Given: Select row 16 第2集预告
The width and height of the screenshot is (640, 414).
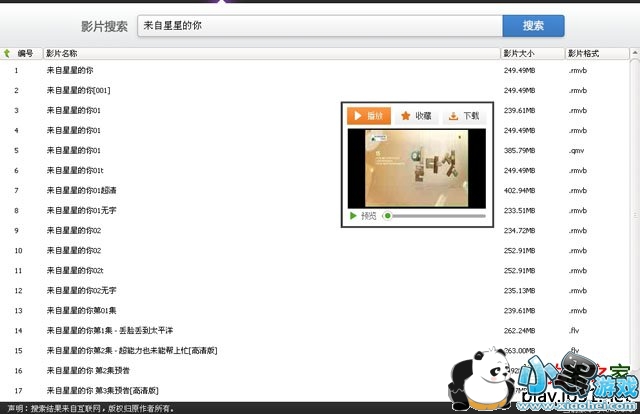Looking at the screenshot, I should 314,370.
